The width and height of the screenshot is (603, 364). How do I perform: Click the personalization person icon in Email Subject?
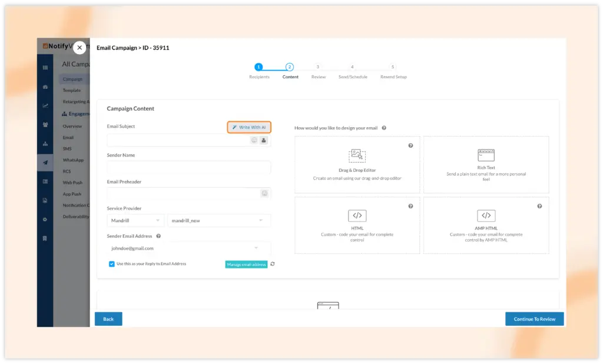pyautogui.click(x=263, y=140)
